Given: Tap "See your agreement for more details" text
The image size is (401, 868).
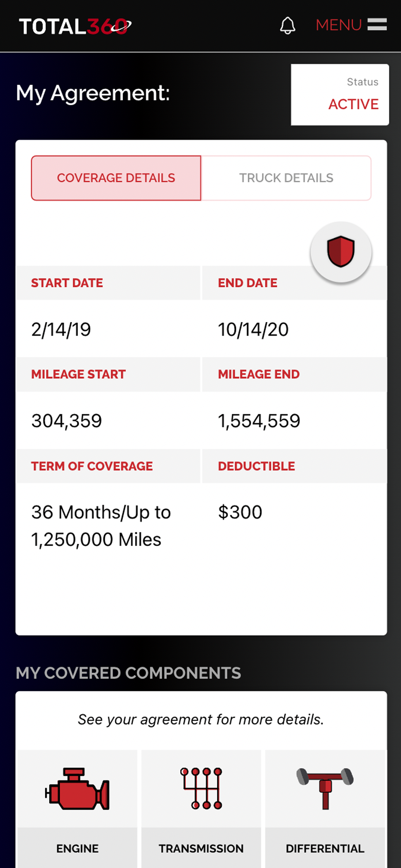Looking at the screenshot, I should click(x=201, y=719).
